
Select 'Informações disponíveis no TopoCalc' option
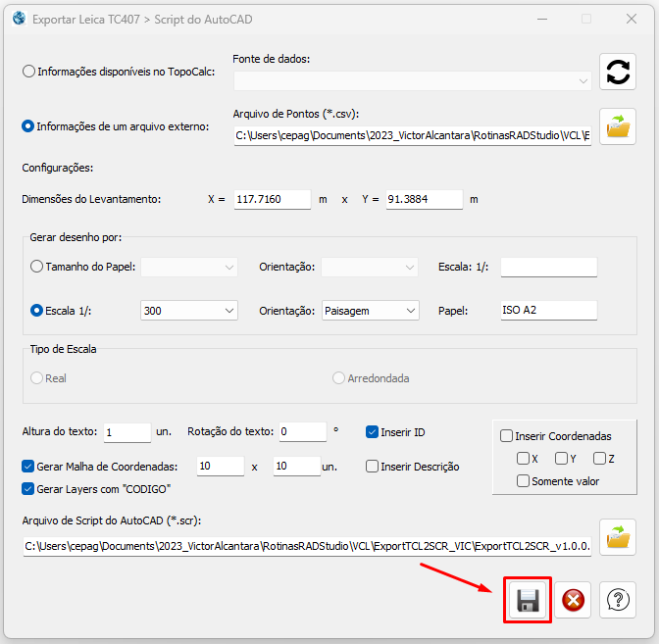29,72
